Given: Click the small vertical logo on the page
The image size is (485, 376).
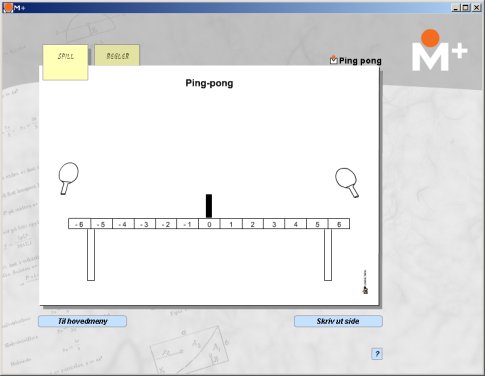Looking at the screenshot, I should tap(365, 282).
